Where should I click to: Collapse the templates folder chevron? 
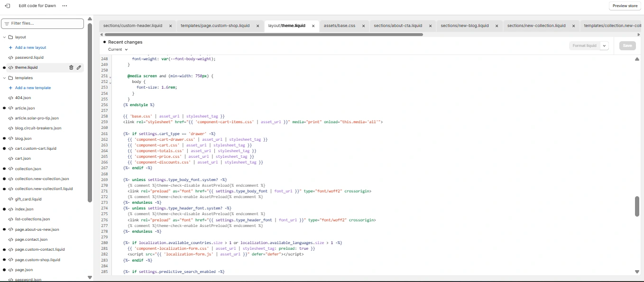4,78
